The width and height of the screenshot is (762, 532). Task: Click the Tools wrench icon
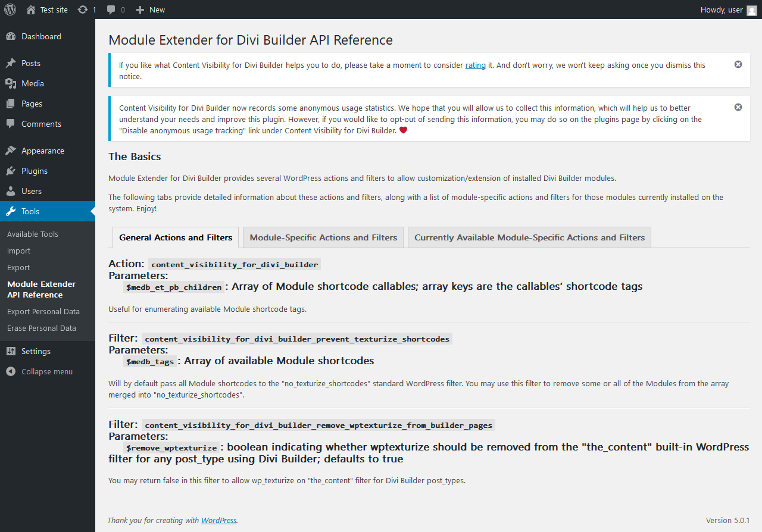[11, 211]
